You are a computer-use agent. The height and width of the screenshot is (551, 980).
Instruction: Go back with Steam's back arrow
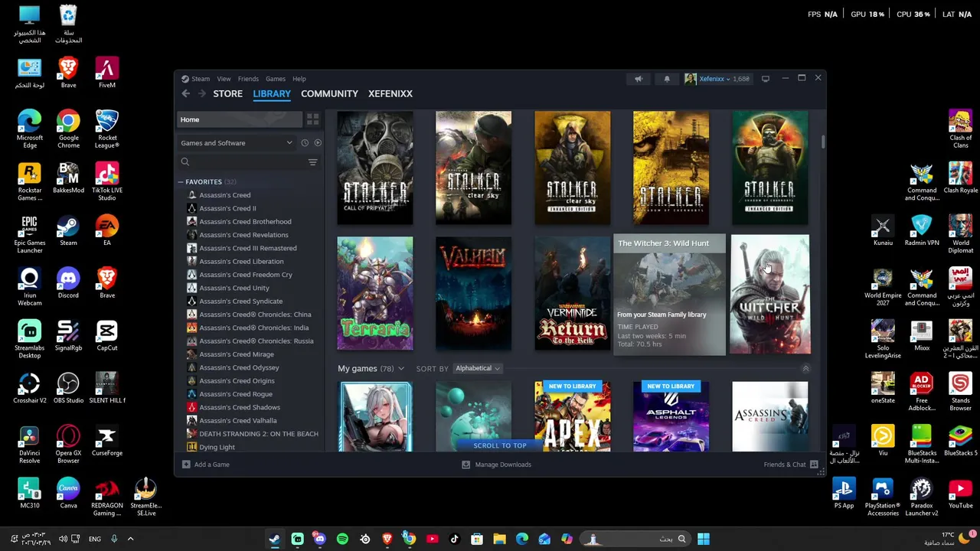pos(186,93)
